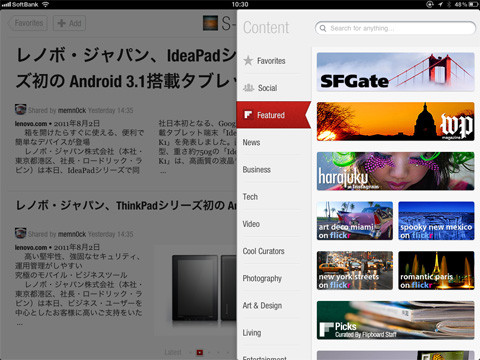Tap the 10:30 clock in status bar

coord(240,4)
